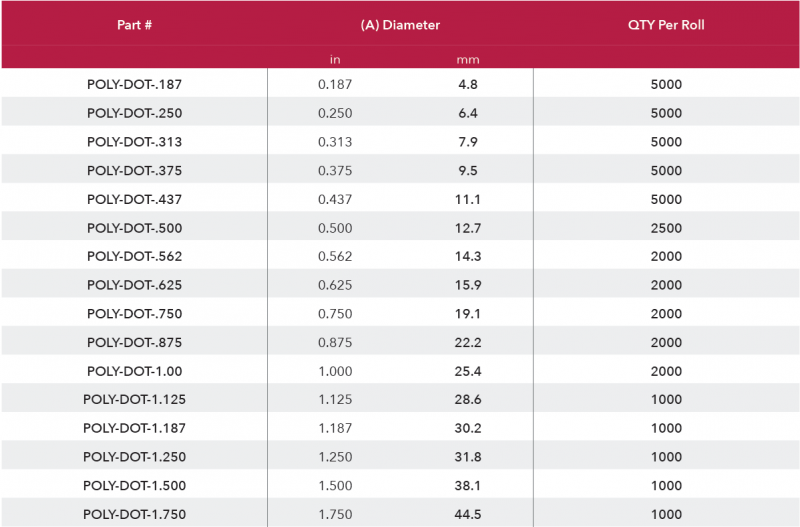
Task: Select part number POLY-DOT-.250
Action: coord(134,113)
